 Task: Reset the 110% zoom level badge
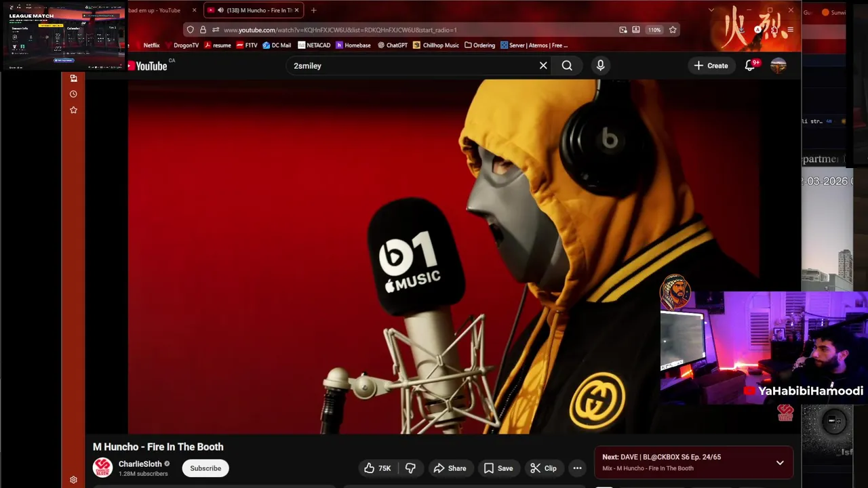pos(654,30)
